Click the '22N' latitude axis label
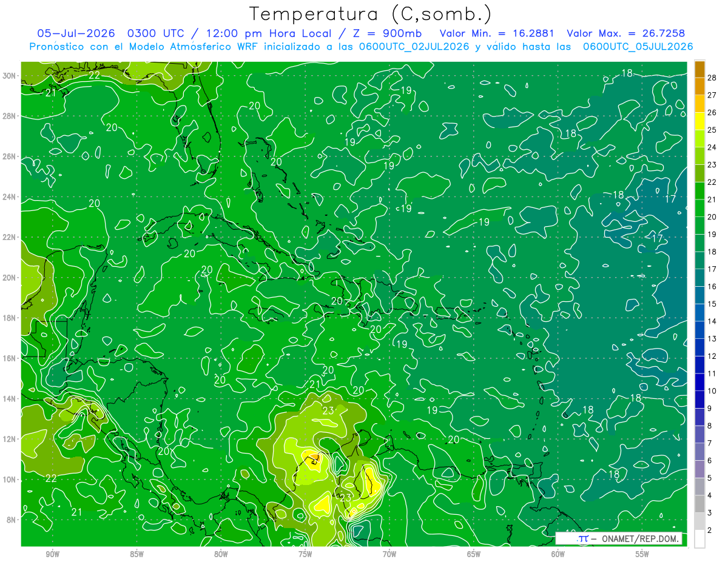Viewport: 728px width, 562px height. click(10, 237)
